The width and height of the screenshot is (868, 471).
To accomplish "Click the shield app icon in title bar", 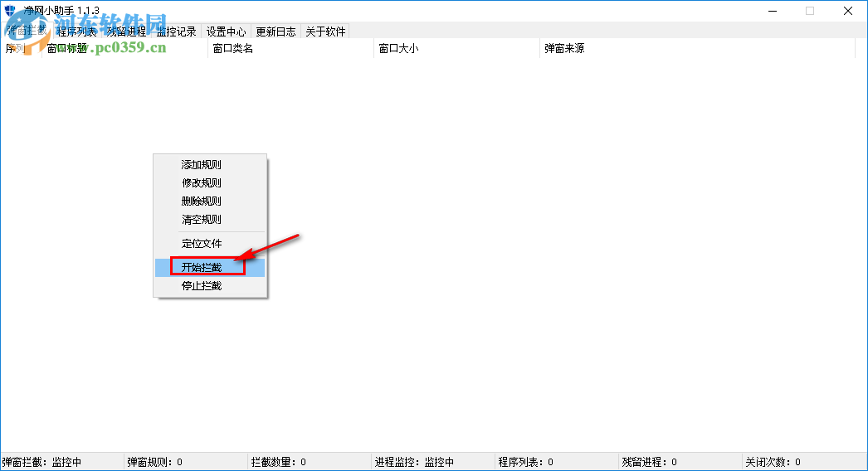I will [10, 11].
